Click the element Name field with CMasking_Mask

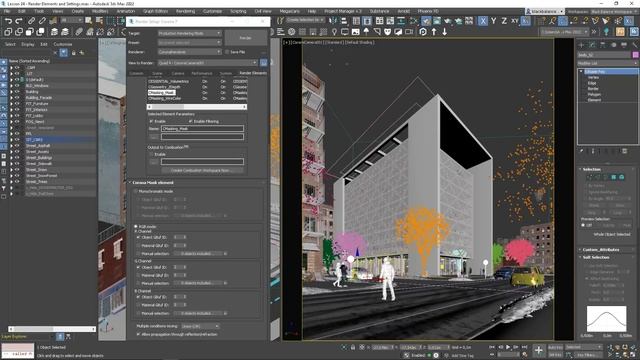(202, 129)
